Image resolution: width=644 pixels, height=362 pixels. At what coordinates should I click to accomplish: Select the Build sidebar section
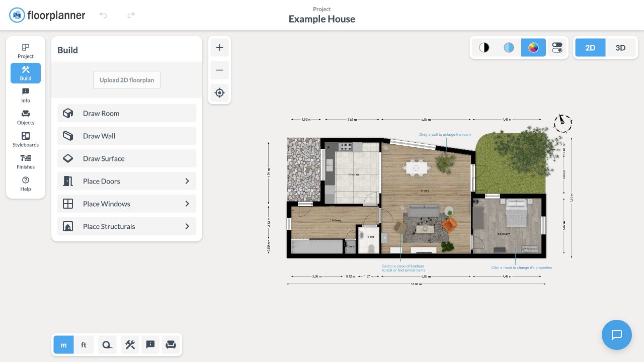(26, 73)
